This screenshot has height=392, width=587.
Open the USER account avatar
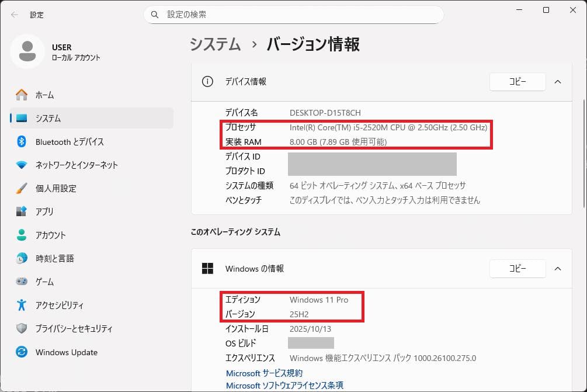[27, 51]
